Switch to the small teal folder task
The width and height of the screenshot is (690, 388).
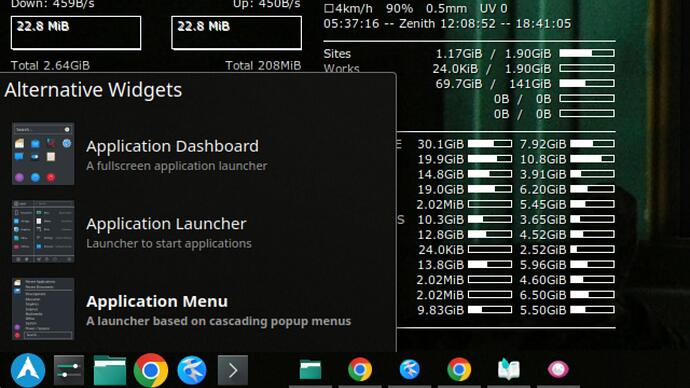pos(310,370)
